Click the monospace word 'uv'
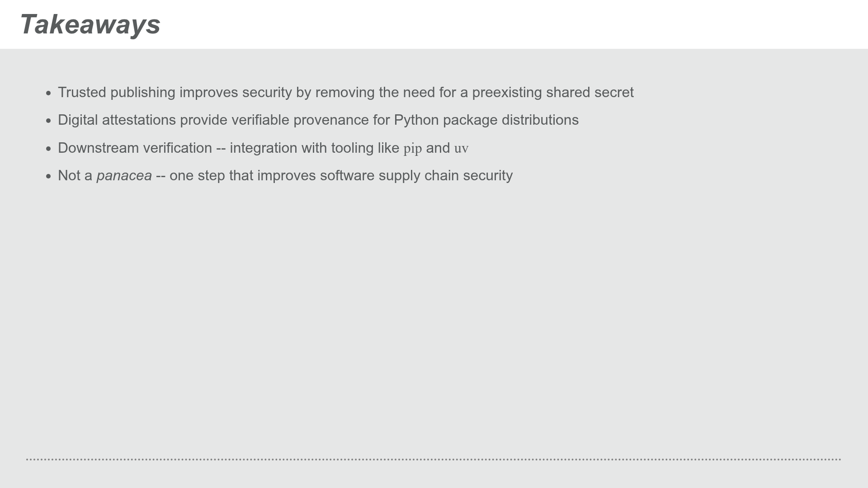The height and width of the screenshot is (488, 868). 462,149
